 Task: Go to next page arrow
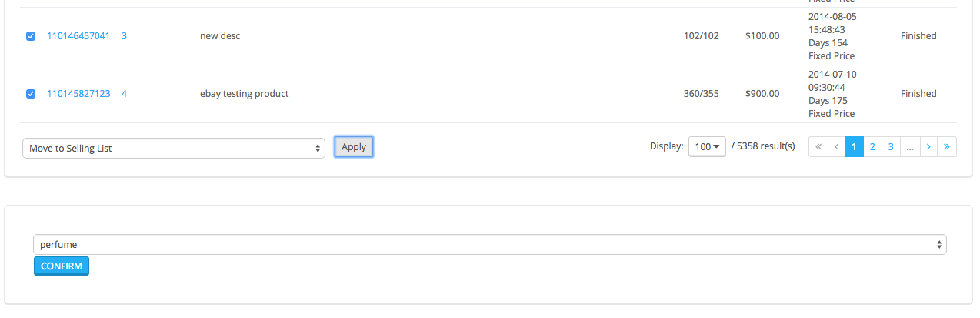(929, 147)
